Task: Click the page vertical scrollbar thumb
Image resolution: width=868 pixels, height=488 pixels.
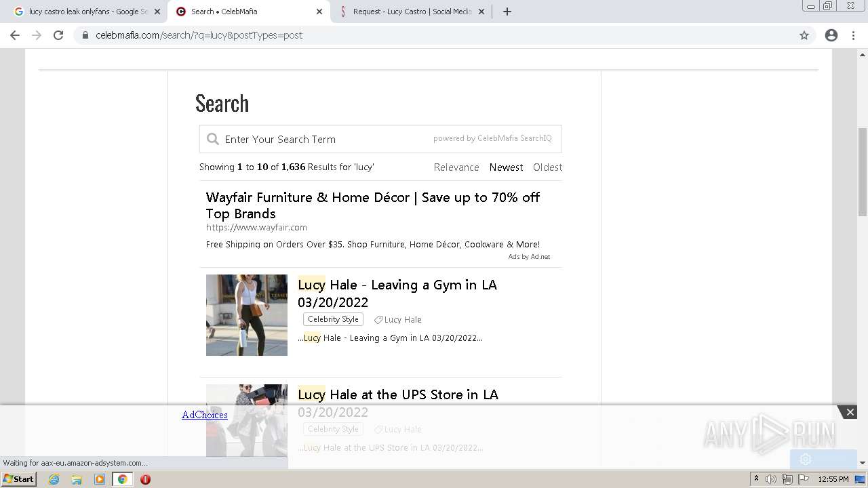Action: pos(863,172)
